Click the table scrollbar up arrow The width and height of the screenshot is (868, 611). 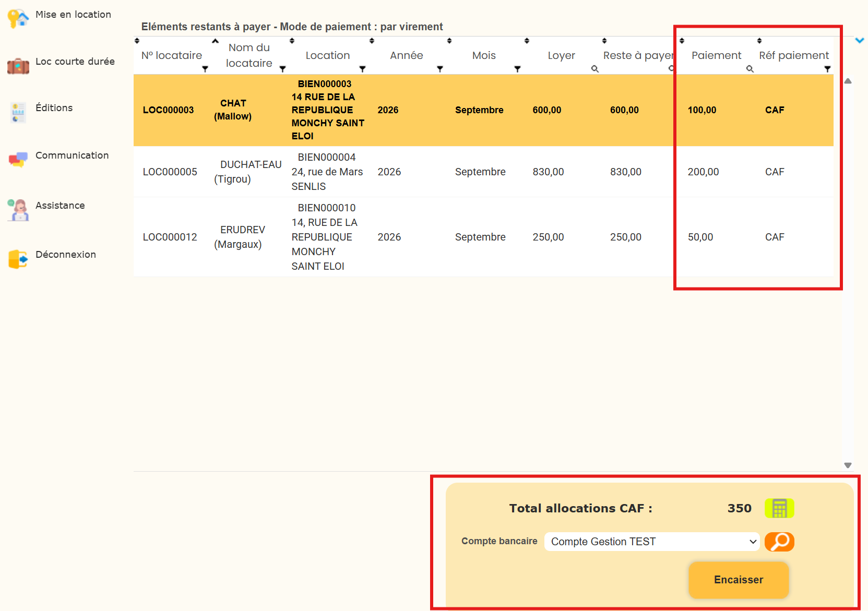(x=848, y=81)
